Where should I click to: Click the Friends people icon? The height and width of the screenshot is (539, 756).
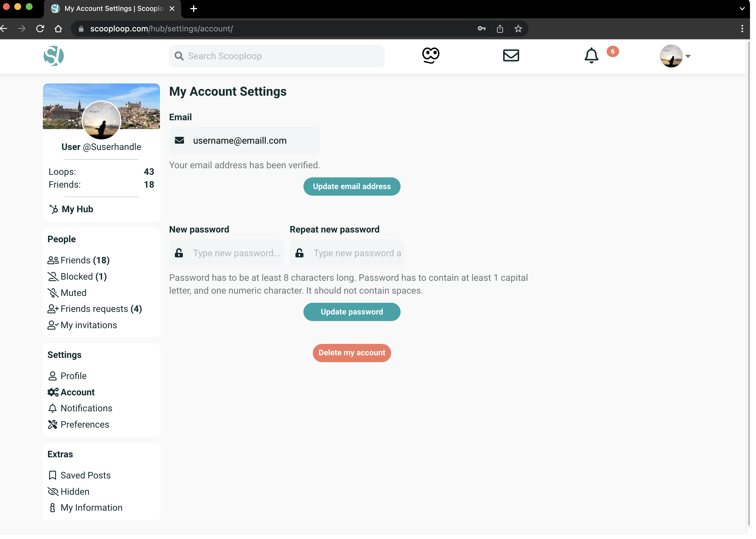53,261
